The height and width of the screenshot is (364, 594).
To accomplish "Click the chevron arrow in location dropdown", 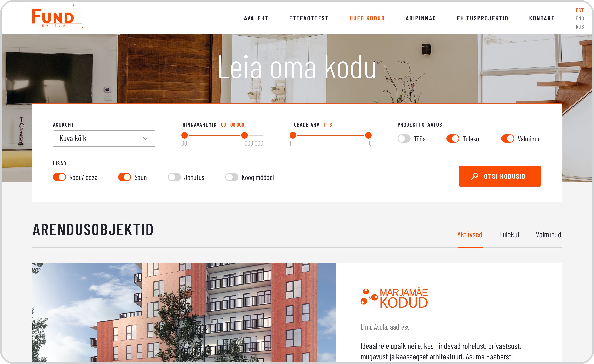I will (145, 139).
